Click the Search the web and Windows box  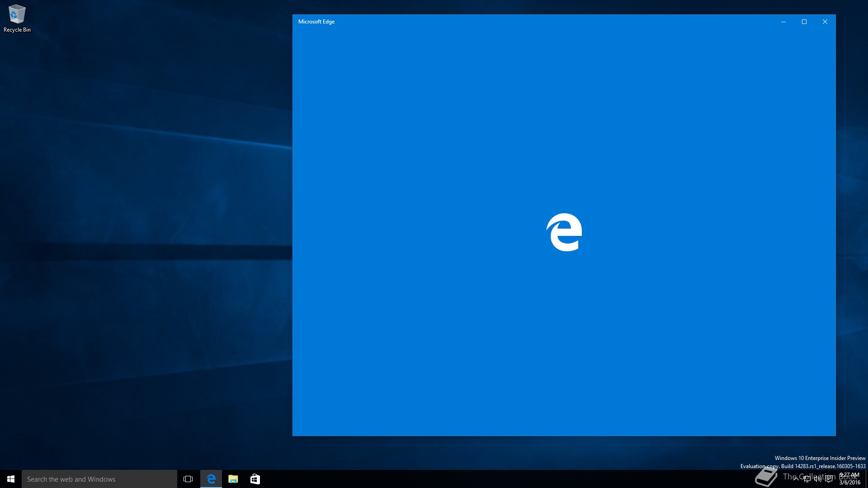point(99,479)
